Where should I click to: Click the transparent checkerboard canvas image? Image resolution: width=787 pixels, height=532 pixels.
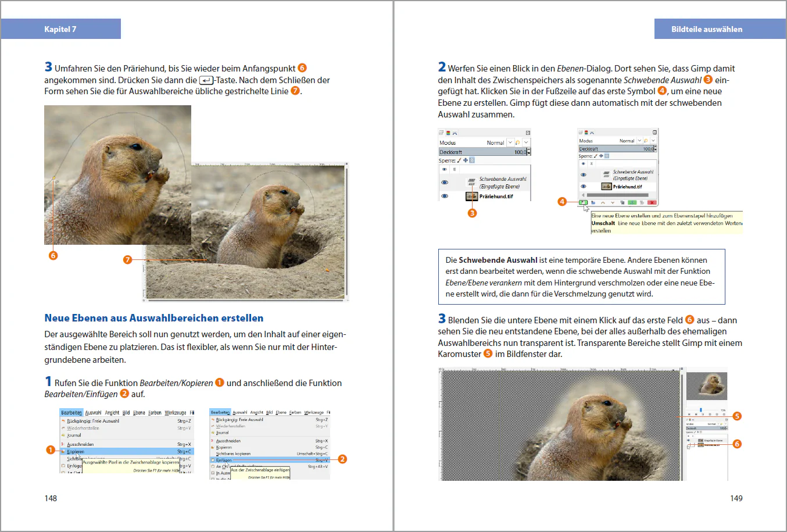(x=560, y=425)
